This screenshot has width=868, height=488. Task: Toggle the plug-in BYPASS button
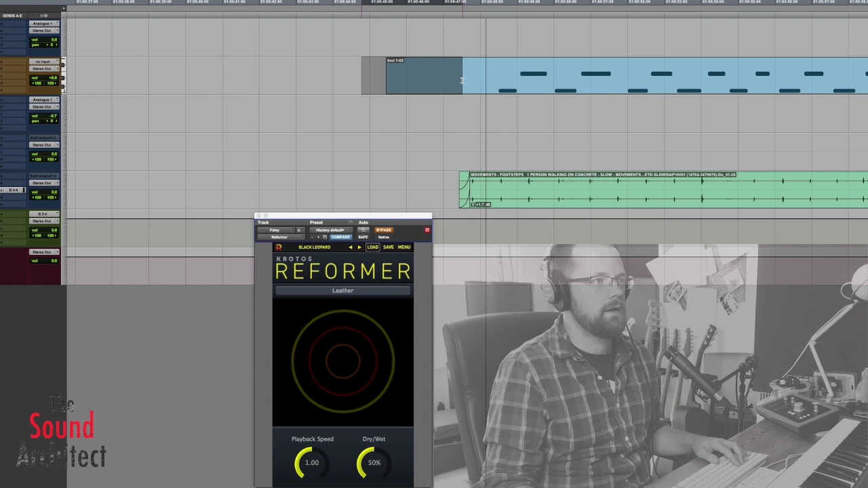click(x=384, y=230)
